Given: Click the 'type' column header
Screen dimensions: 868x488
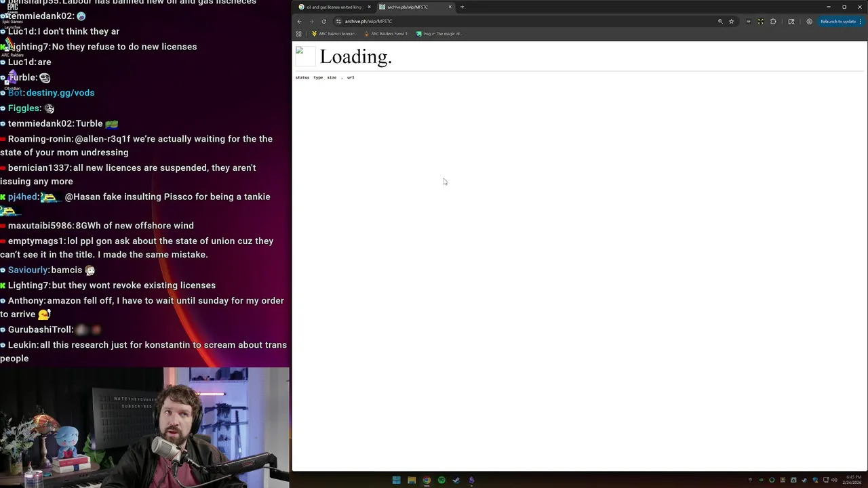Looking at the screenshot, I should click(x=318, y=77).
